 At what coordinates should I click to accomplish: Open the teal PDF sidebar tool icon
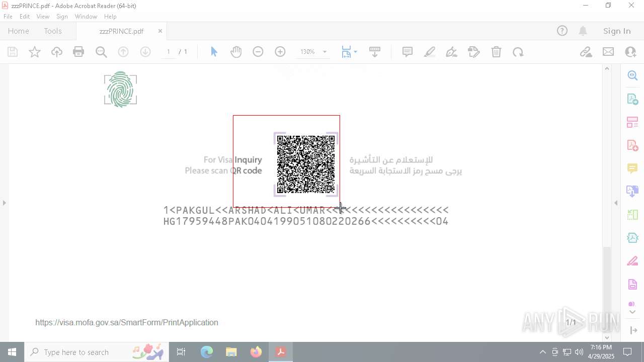point(632,238)
